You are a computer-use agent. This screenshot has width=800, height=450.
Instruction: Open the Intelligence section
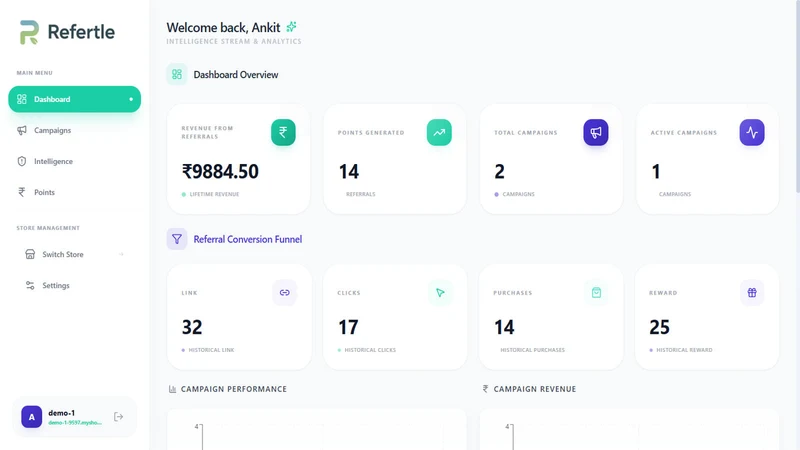(74, 161)
